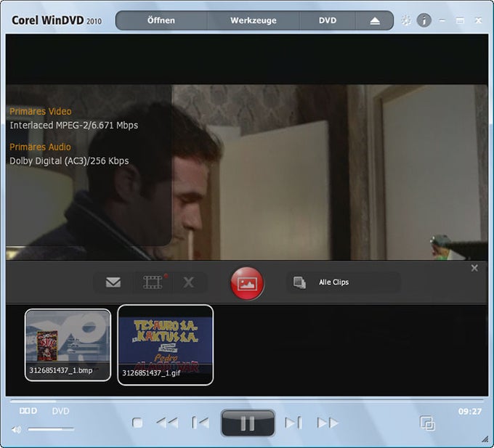The width and height of the screenshot is (494, 448).
Task: Adjust the volume slider
Action: click(51, 429)
